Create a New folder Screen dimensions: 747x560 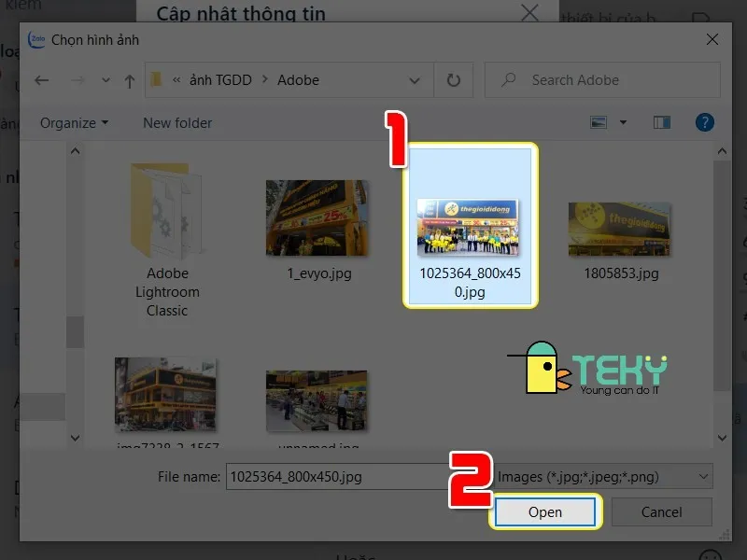click(176, 122)
